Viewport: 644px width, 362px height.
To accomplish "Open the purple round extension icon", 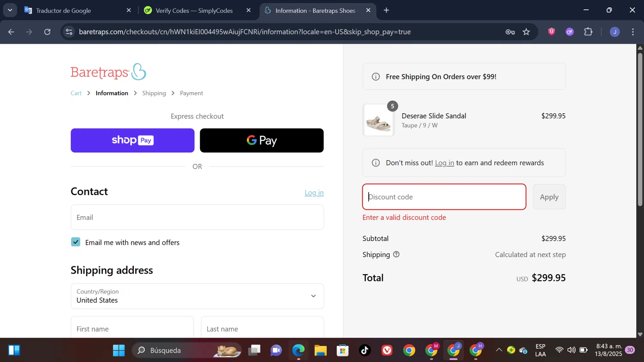I will point(570,32).
